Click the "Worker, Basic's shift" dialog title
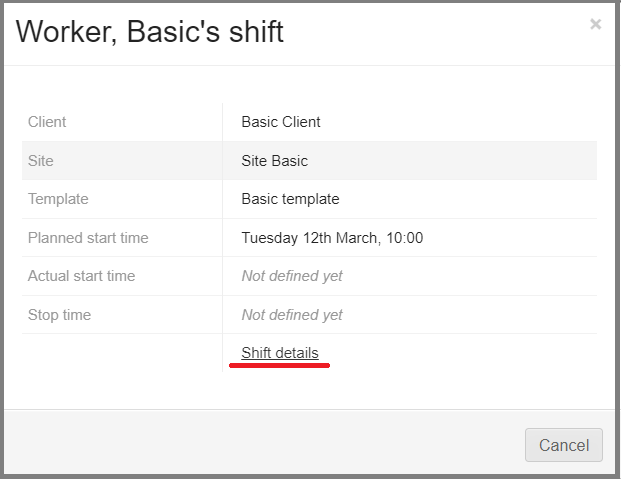 click(150, 32)
